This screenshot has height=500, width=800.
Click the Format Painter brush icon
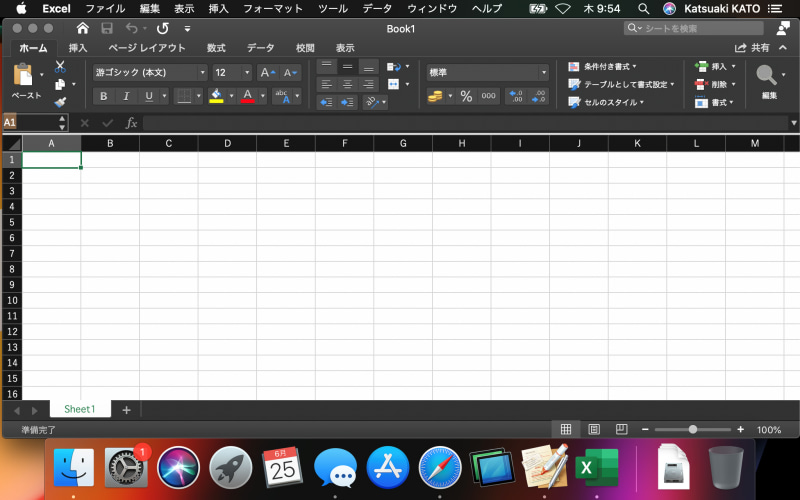pyautogui.click(x=60, y=102)
